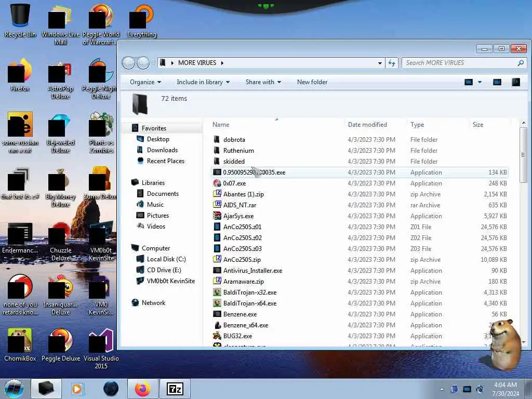Click the Explorer forward navigation button
The image size is (532, 399).
pyautogui.click(x=143, y=63)
